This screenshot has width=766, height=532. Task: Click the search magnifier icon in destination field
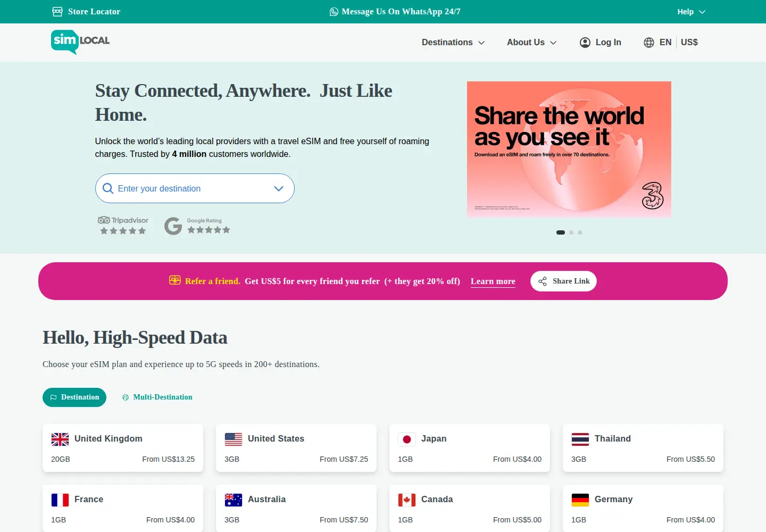(108, 188)
